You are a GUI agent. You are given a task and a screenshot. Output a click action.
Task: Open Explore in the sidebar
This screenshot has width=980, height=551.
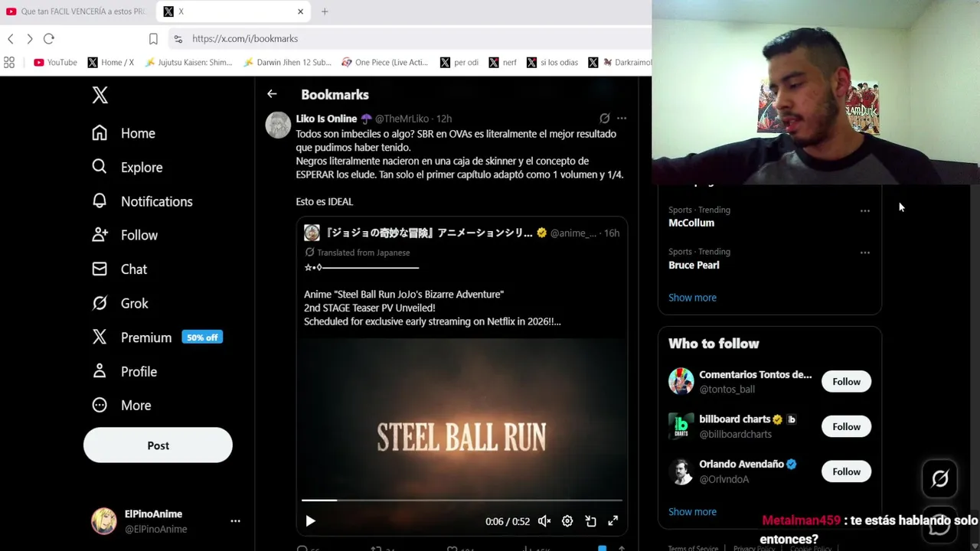pyautogui.click(x=127, y=167)
